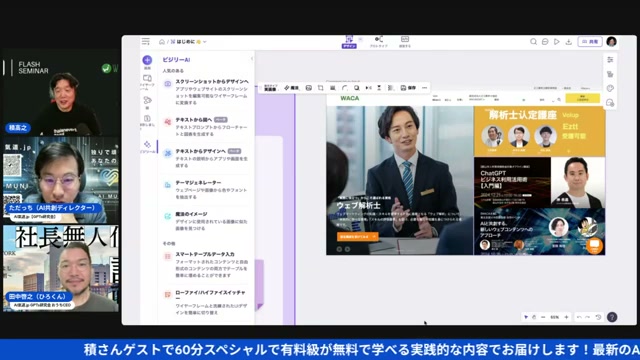This screenshot has height=360, width=640.
Task: Collapse the ビジリーAI panel chevron
Action: (x=251, y=59)
